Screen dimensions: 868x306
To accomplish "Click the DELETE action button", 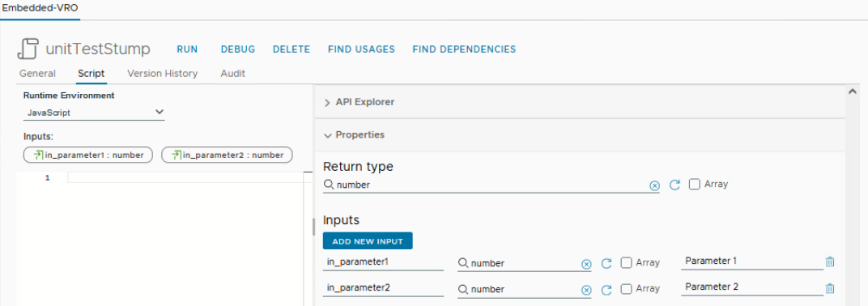I will tap(291, 49).
